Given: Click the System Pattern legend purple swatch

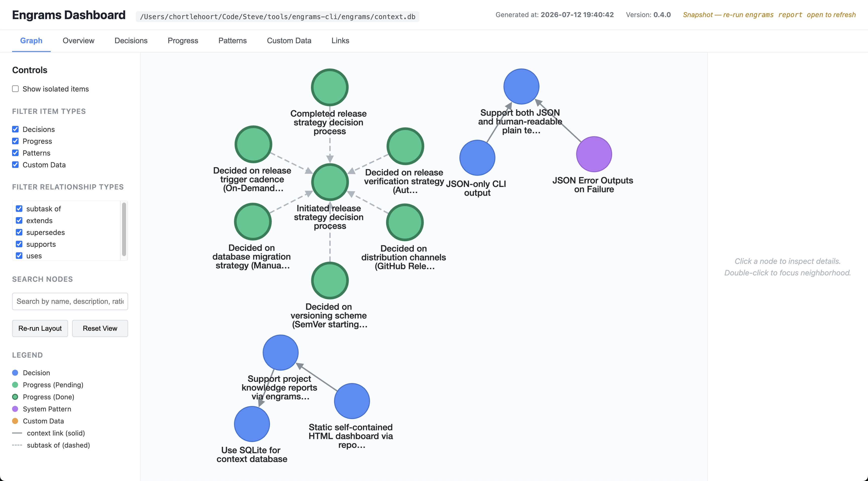Looking at the screenshot, I should point(15,409).
